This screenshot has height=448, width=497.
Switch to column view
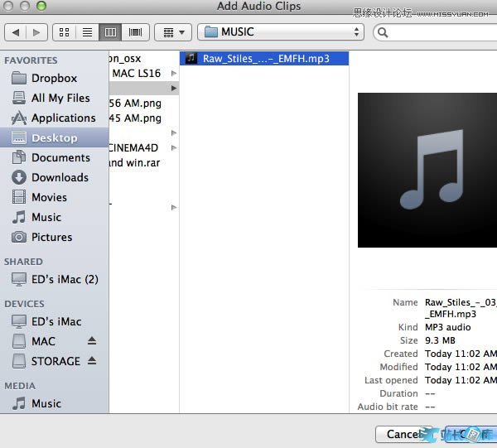pyautogui.click(x=109, y=32)
